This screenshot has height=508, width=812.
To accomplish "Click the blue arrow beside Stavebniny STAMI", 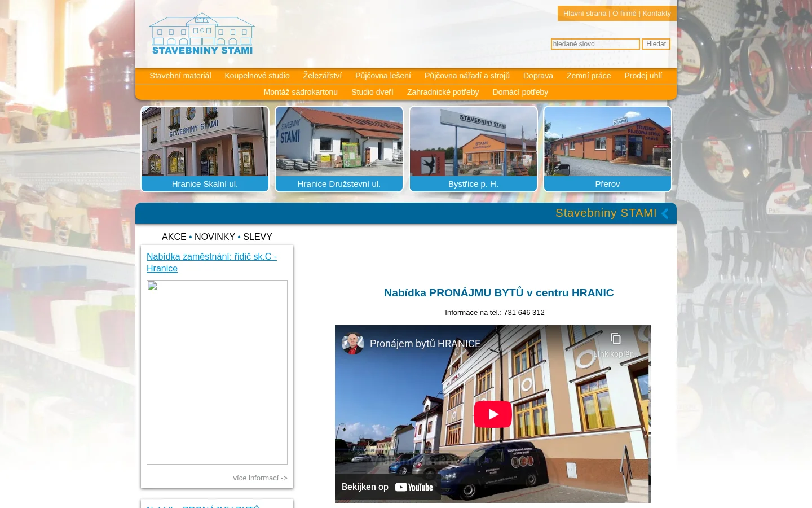I will click(665, 213).
